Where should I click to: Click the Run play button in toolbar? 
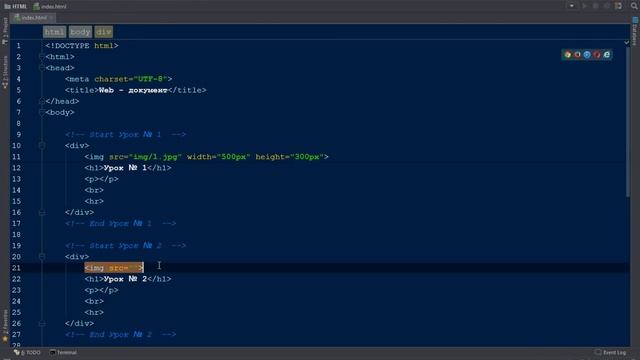point(584,6)
